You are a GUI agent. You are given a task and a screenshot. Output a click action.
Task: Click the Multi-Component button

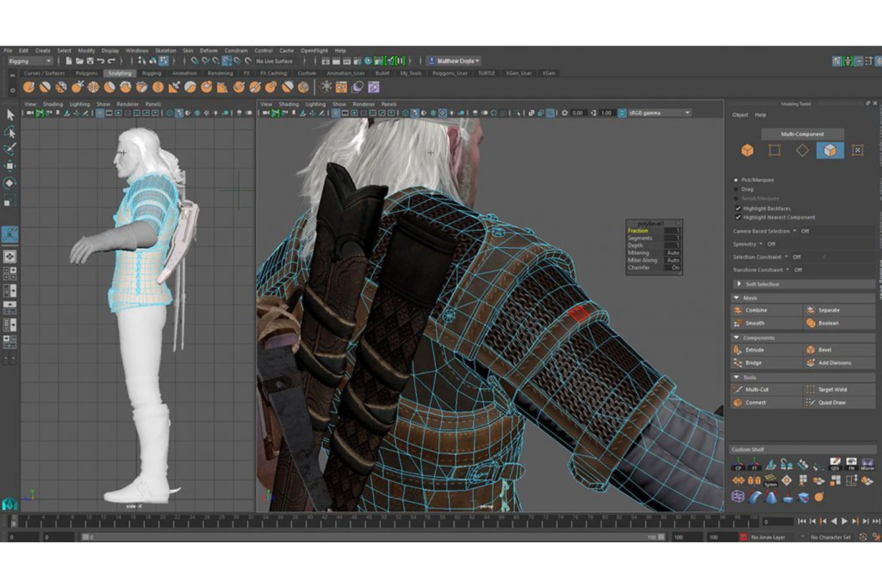(x=802, y=134)
